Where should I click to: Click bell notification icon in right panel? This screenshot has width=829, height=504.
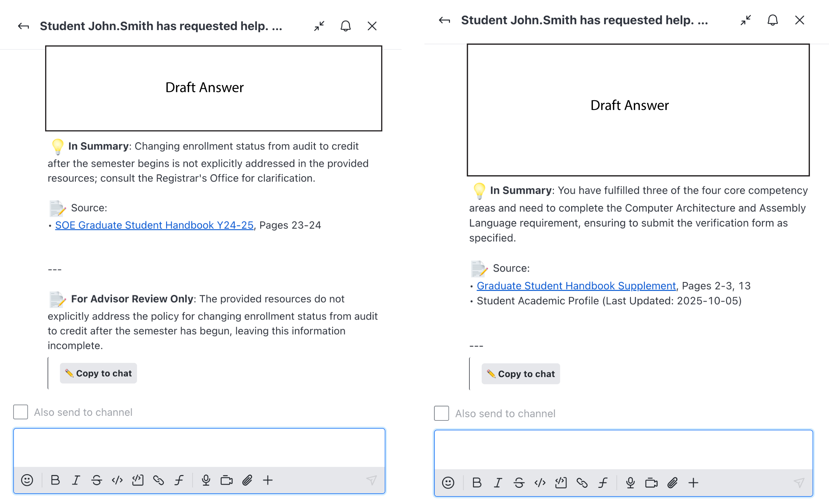pos(773,20)
